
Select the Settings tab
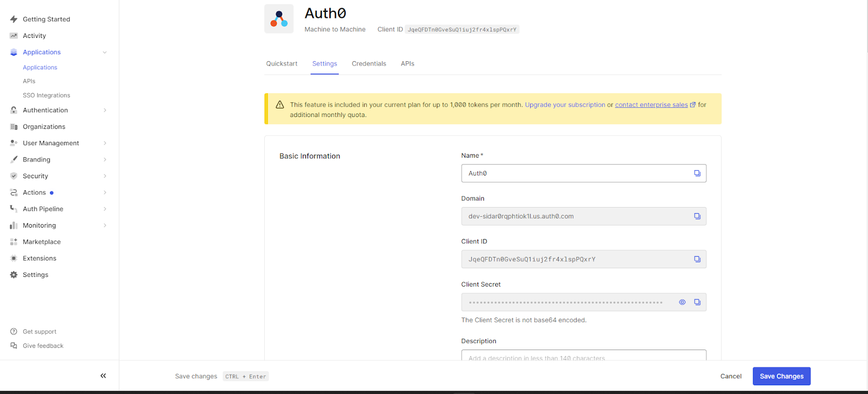click(x=324, y=63)
